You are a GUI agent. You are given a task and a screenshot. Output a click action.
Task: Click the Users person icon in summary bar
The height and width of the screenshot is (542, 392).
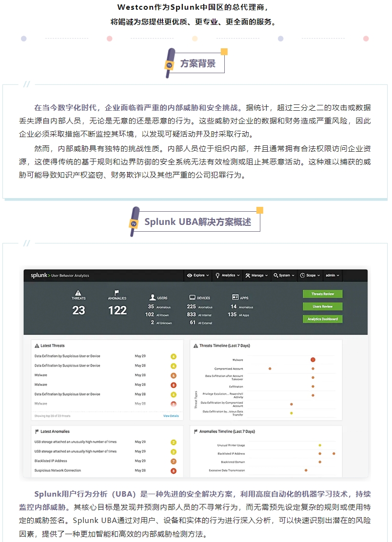pos(153,297)
